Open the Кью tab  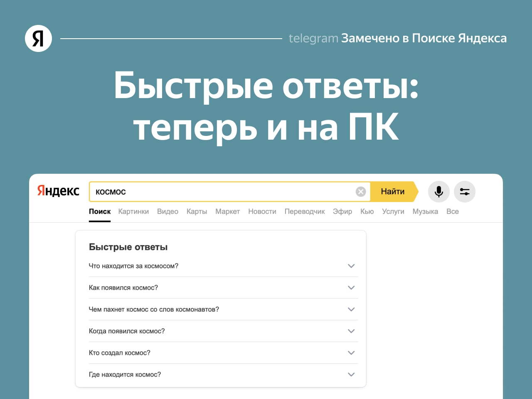coord(367,212)
